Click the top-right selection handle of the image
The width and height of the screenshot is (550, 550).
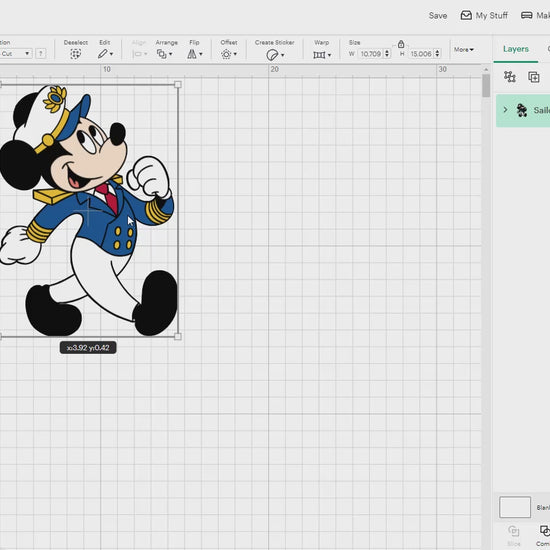point(178,85)
